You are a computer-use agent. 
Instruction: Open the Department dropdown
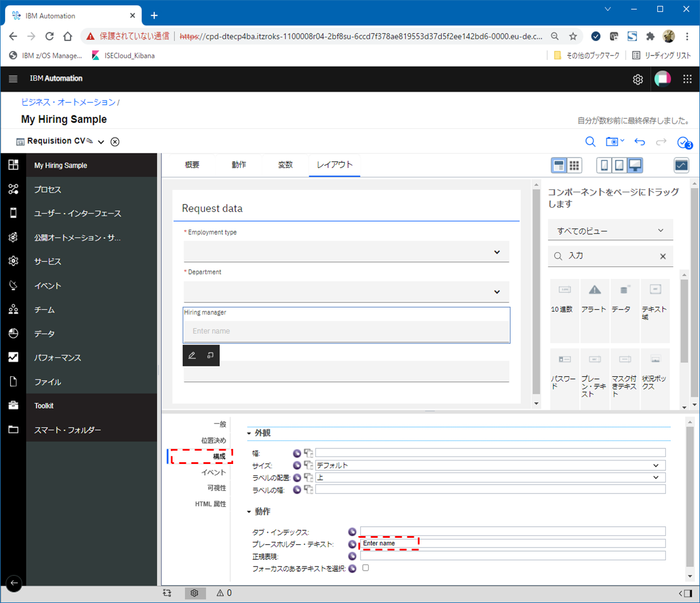[x=346, y=292]
